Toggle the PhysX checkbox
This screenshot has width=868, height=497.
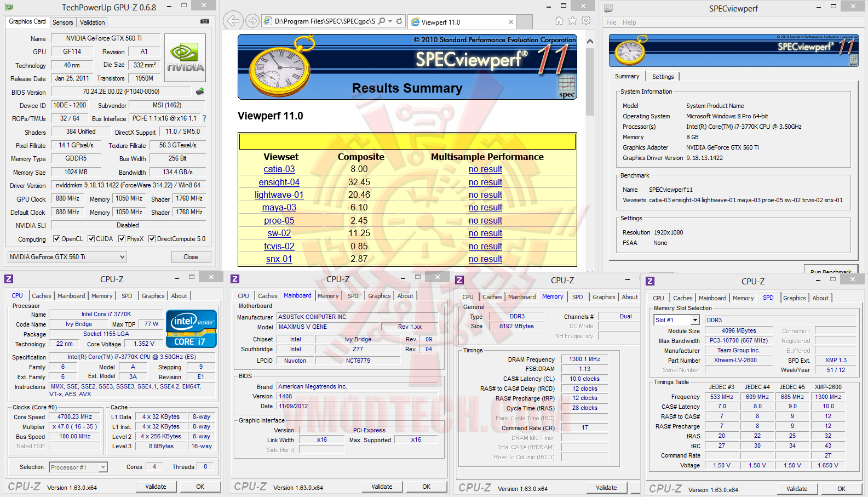[x=122, y=239]
